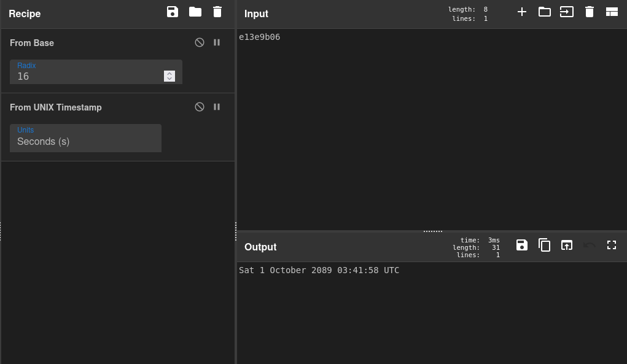627x364 pixels.
Task: Open the Units dropdown showing Seconds
Action: (85, 138)
